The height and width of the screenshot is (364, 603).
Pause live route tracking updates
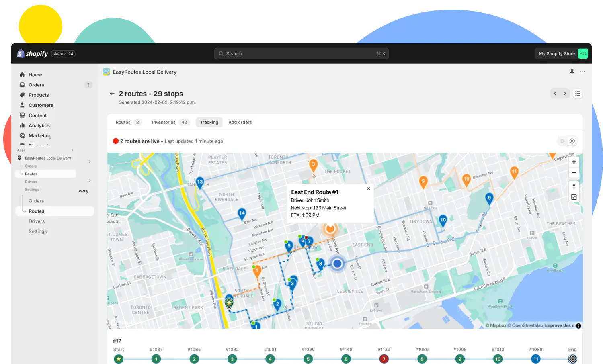tap(572, 141)
